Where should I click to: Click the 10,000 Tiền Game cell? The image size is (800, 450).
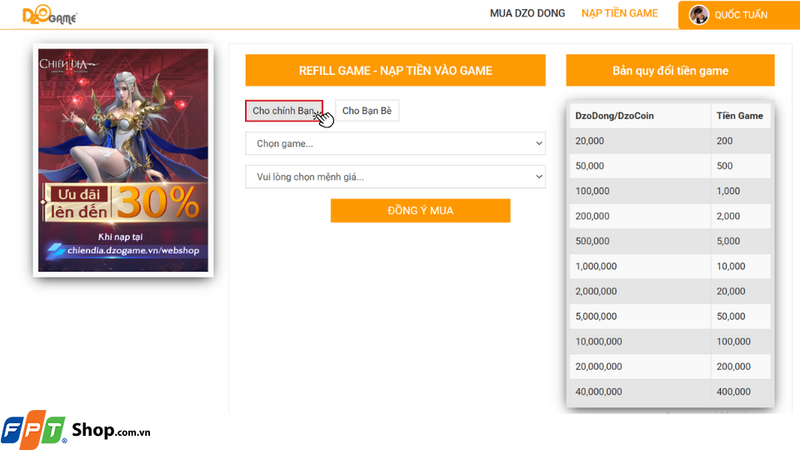coord(741,266)
